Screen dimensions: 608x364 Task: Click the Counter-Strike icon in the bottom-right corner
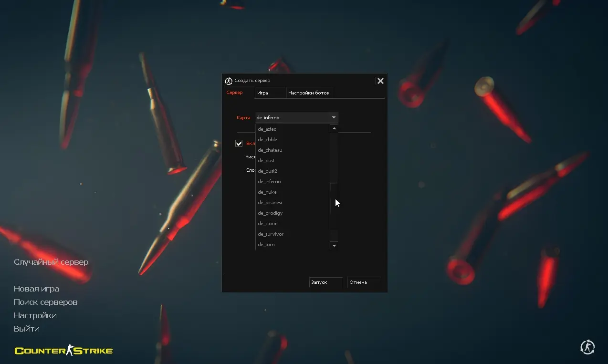(587, 347)
